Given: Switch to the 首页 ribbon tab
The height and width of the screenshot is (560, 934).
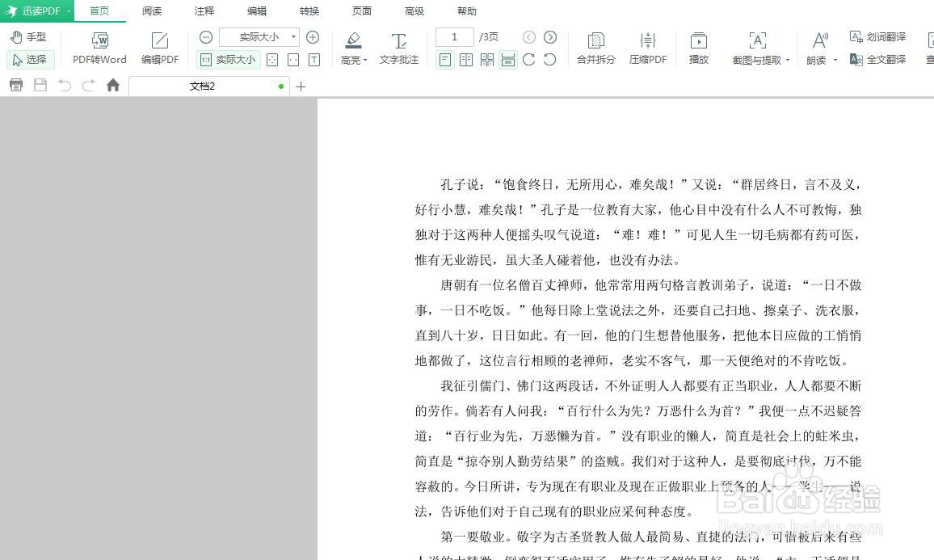Looking at the screenshot, I should tap(99, 11).
